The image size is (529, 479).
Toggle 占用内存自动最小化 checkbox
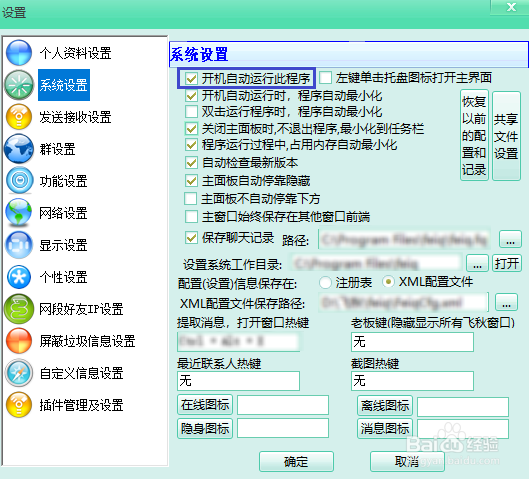pyautogui.click(x=191, y=145)
